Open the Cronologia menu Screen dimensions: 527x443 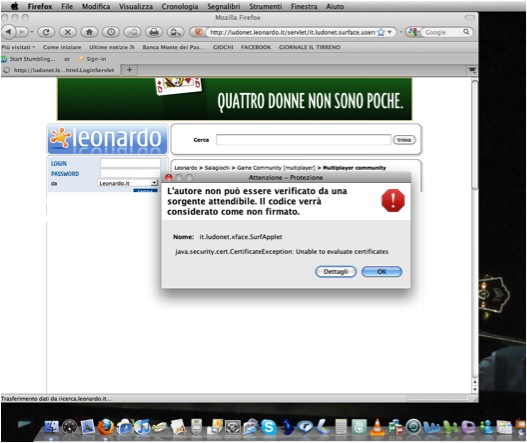(180, 6)
